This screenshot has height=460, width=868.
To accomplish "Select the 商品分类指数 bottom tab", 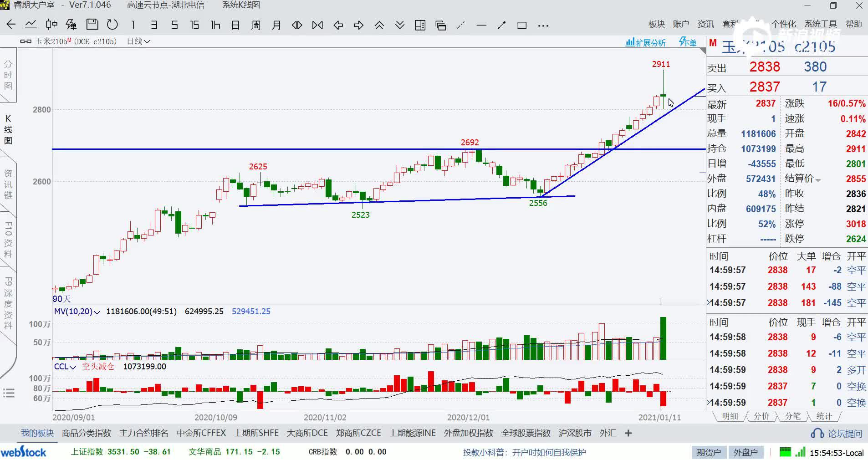I will [x=87, y=433].
